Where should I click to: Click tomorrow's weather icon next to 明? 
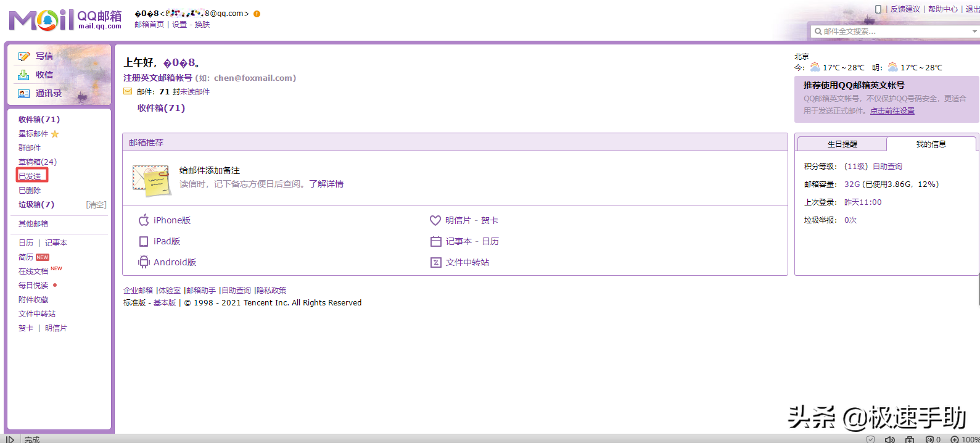pos(892,67)
